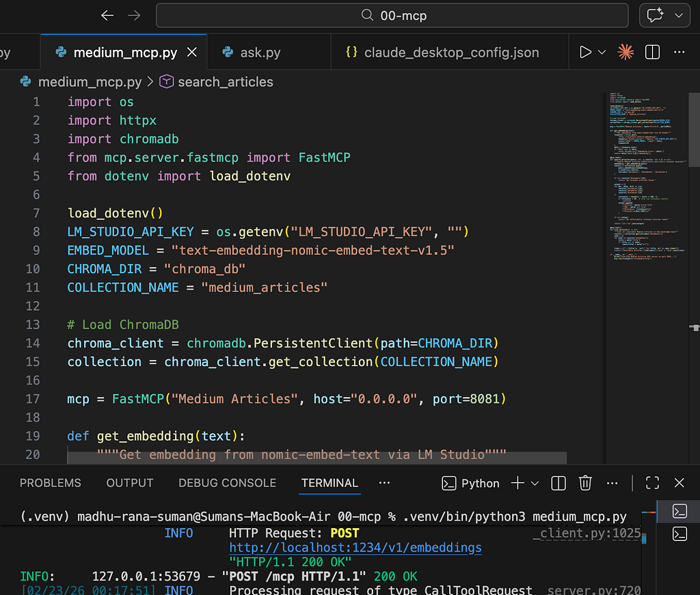Viewport: 700px width, 595px height.
Task: Open the Claude Code starburst icon
Action: (x=625, y=52)
